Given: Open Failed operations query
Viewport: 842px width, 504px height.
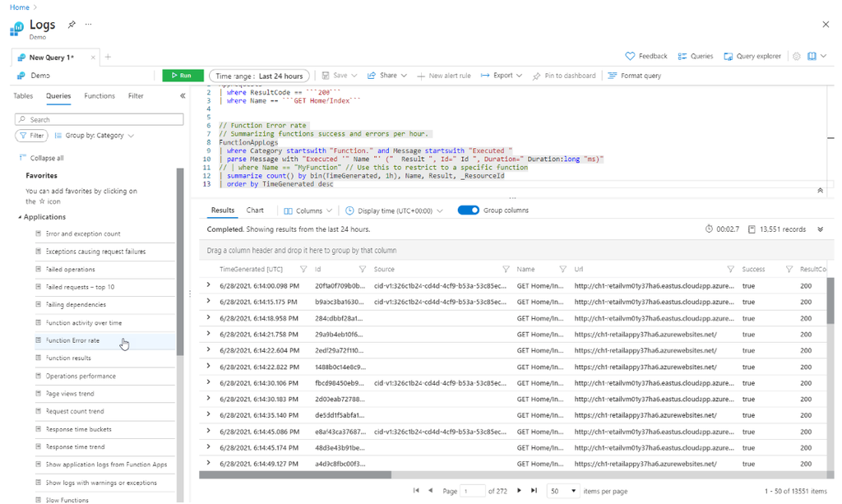Looking at the screenshot, I should pyautogui.click(x=71, y=269).
